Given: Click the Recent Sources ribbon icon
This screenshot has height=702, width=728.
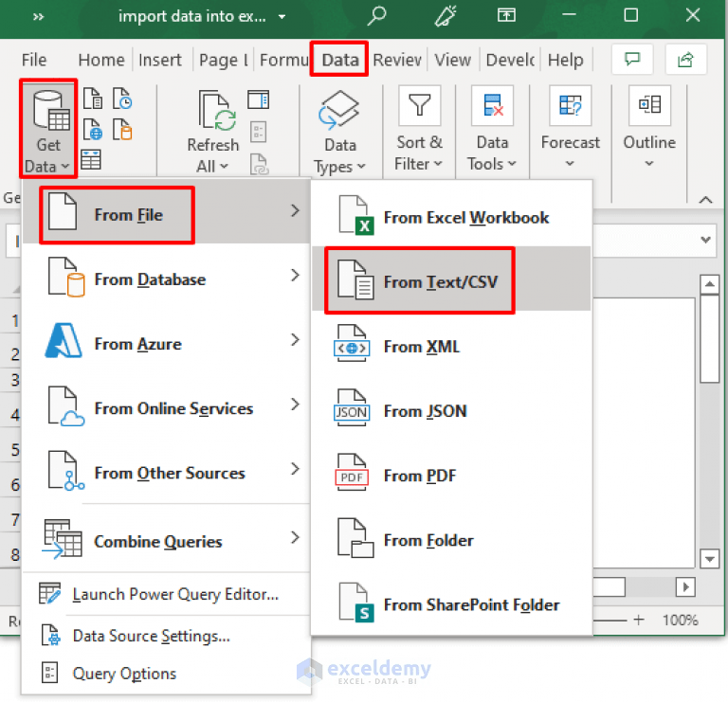Looking at the screenshot, I should click(122, 99).
